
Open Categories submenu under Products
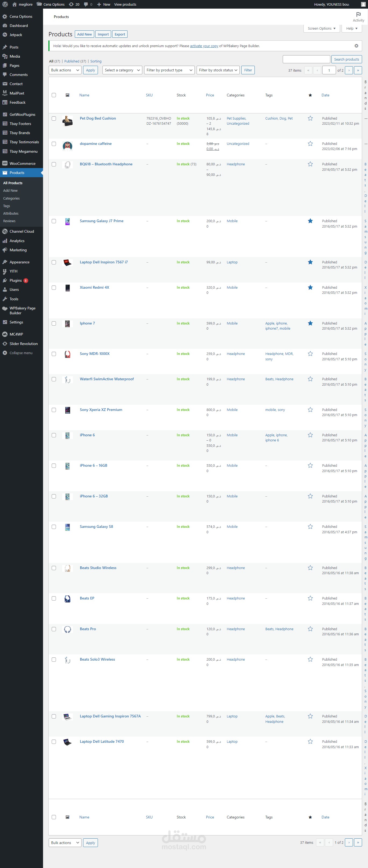tap(12, 198)
